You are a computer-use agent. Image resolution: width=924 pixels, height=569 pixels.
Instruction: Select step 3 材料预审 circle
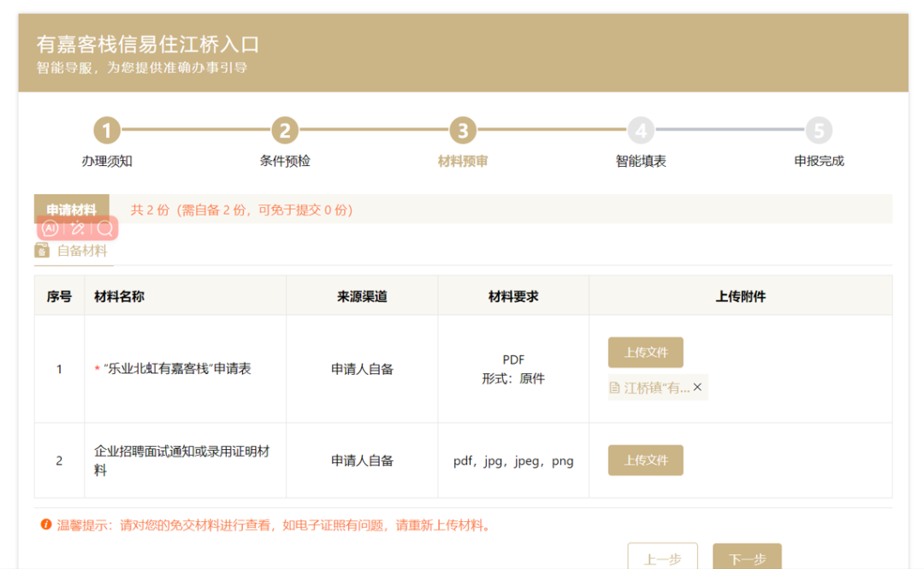463,130
